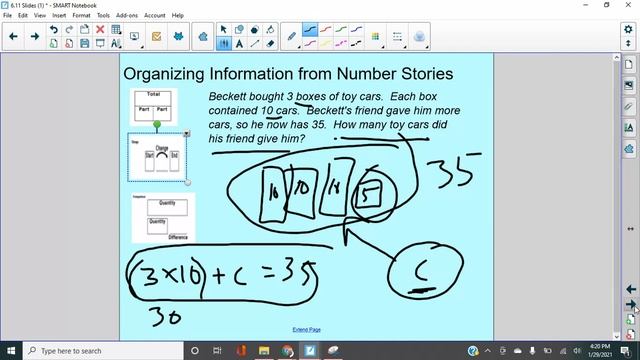Delete the current page icon

(x=69, y=43)
